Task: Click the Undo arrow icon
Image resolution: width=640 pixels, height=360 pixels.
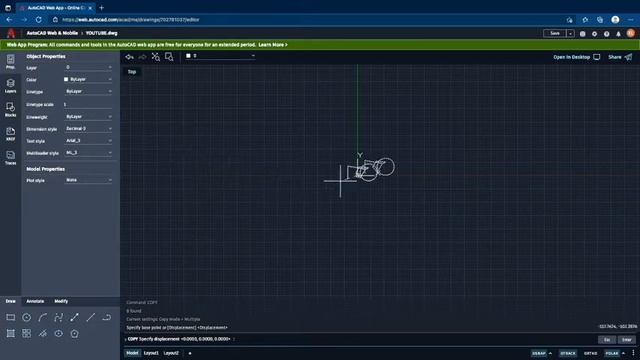Action: click(129, 57)
